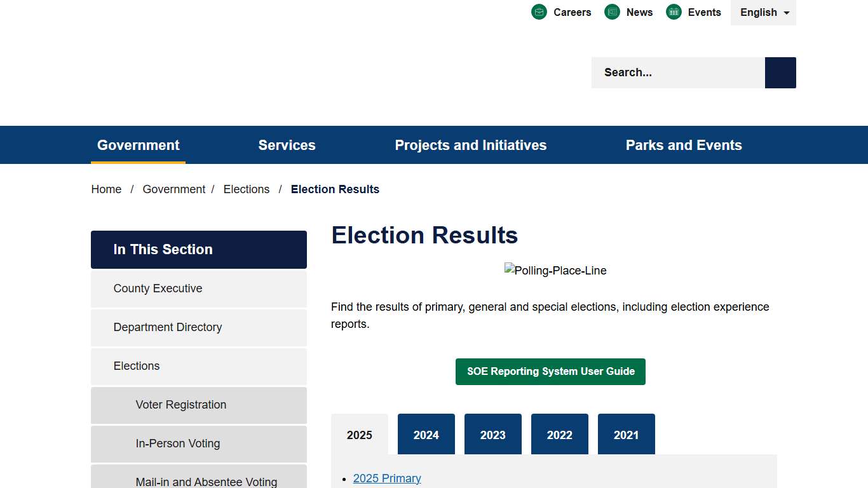This screenshot has width=868, height=488.
Task: Click inside the Search text field
Action: tap(674, 72)
